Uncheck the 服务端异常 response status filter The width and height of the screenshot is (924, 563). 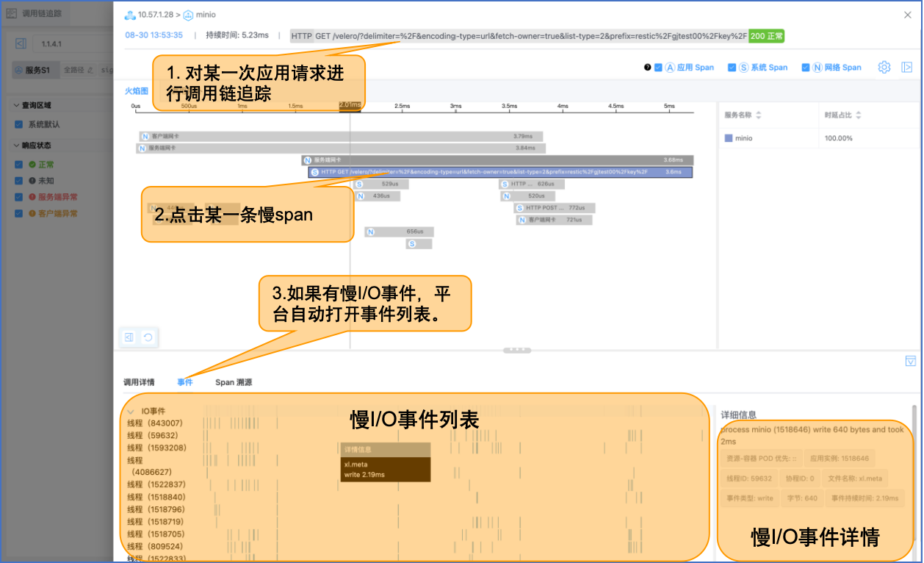tap(18, 197)
